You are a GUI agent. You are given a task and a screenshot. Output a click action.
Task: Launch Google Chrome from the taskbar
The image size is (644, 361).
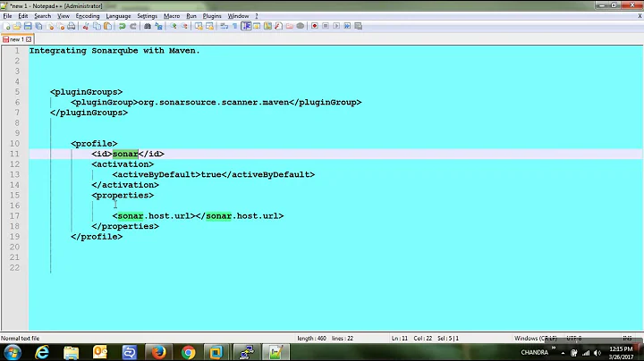coord(188,352)
